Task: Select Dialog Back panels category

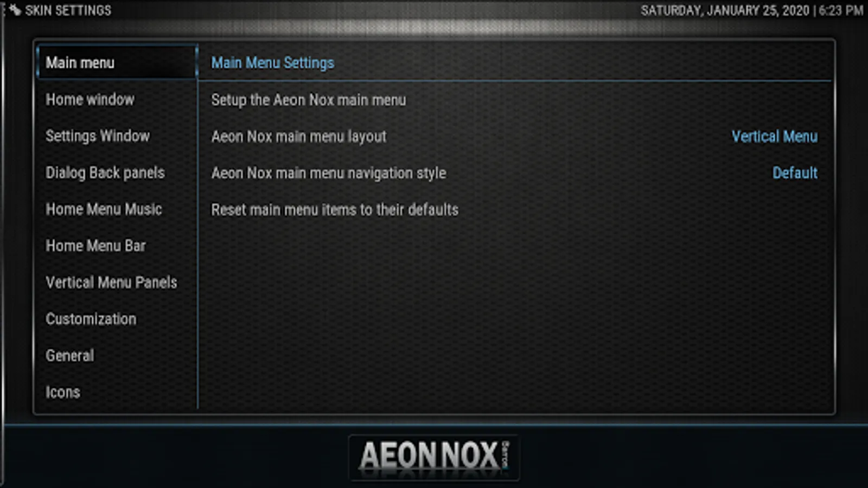Action: click(117, 172)
